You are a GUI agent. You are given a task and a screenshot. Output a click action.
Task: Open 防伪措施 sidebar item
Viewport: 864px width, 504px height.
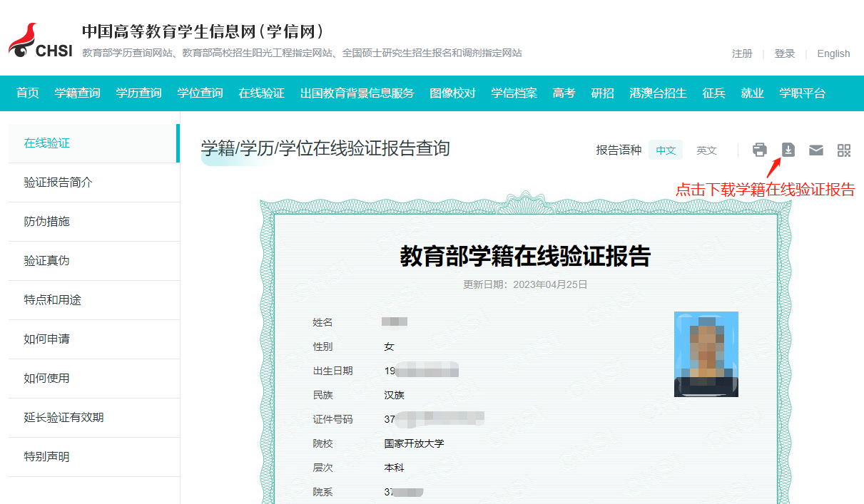click(93, 222)
